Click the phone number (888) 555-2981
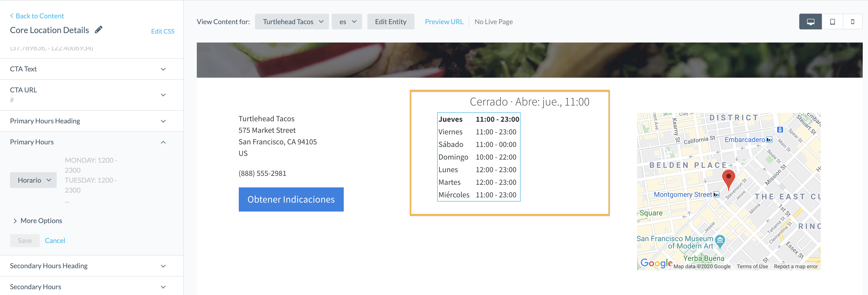Viewport: 868px width, 295px height. point(262,173)
